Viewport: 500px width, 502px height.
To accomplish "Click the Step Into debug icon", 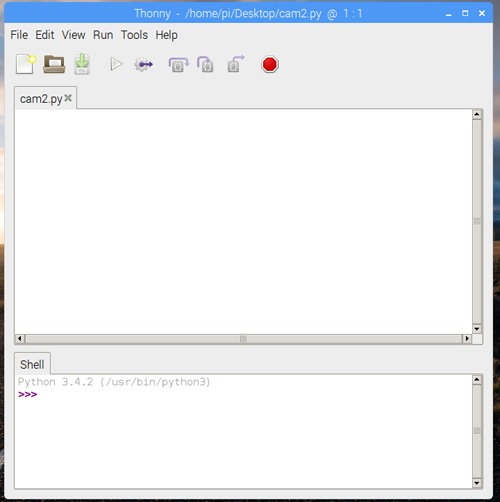I will point(205,64).
